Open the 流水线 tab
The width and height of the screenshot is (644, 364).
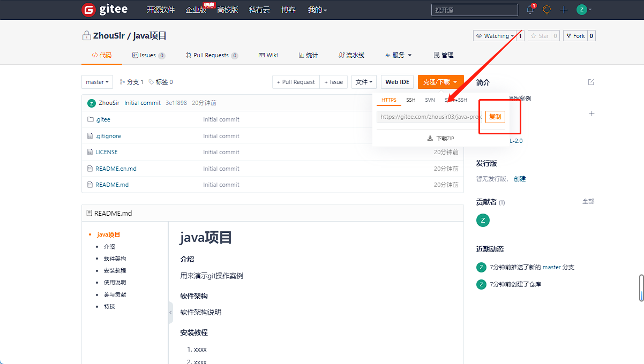[351, 55]
